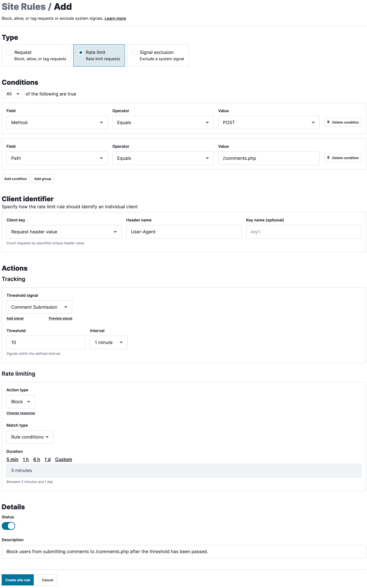Choose the 1 h duration preset

[x=26, y=459]
